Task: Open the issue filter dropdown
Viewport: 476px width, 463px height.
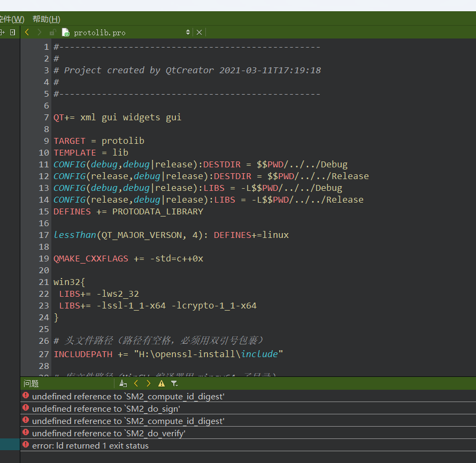Action: (174, 383)
